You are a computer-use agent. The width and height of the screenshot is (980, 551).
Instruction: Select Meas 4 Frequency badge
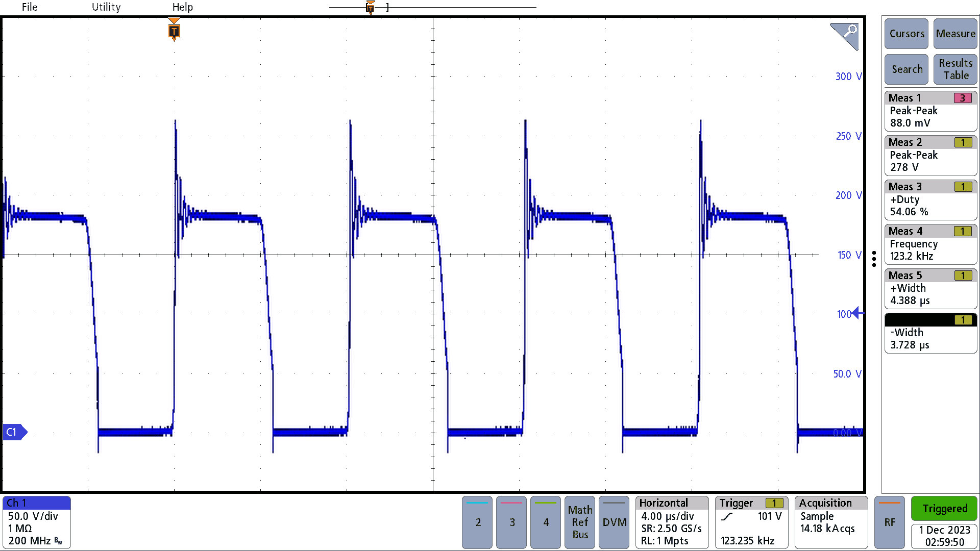click(930, 244)
